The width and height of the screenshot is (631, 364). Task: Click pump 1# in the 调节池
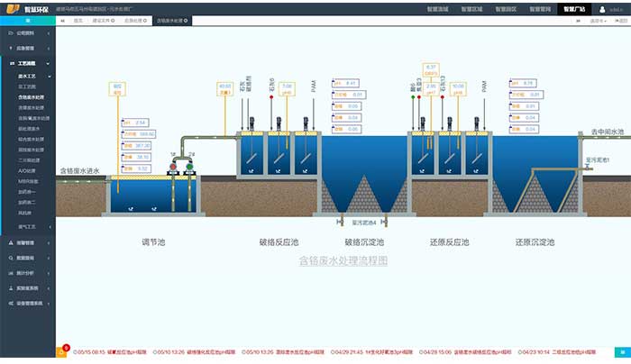(x=174, y=167)
